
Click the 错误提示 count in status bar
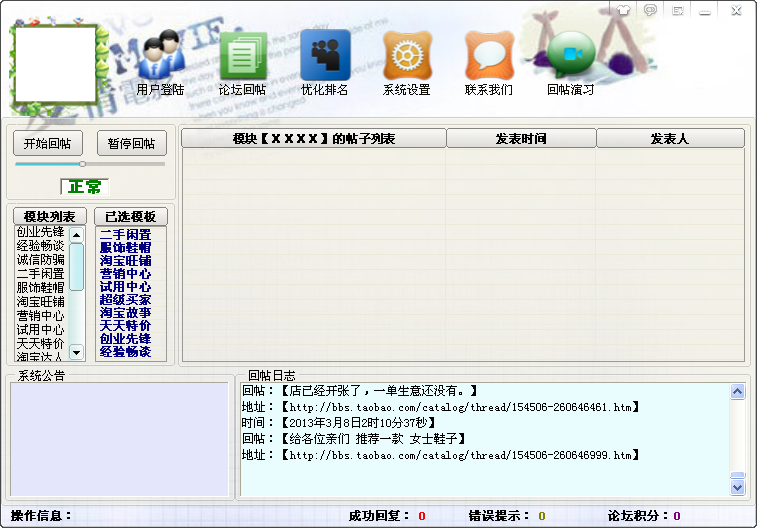pyautogui.click(x=542, y=516)
